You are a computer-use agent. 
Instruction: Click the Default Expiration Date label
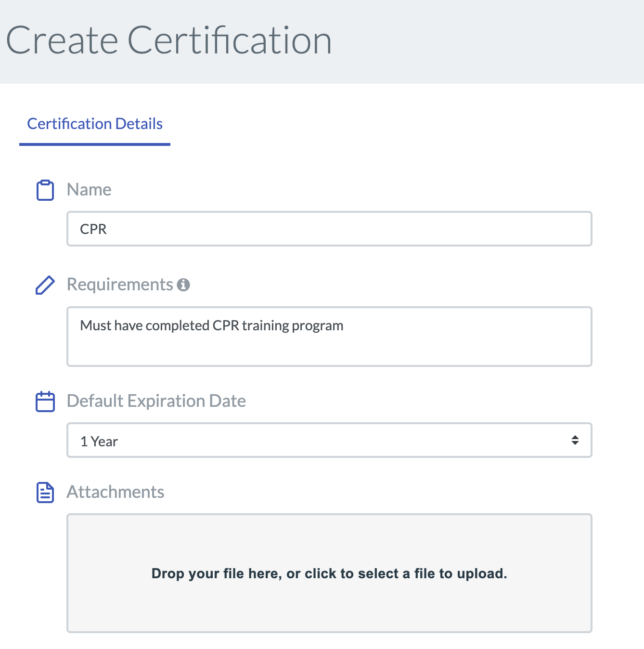tap(156, 401)
